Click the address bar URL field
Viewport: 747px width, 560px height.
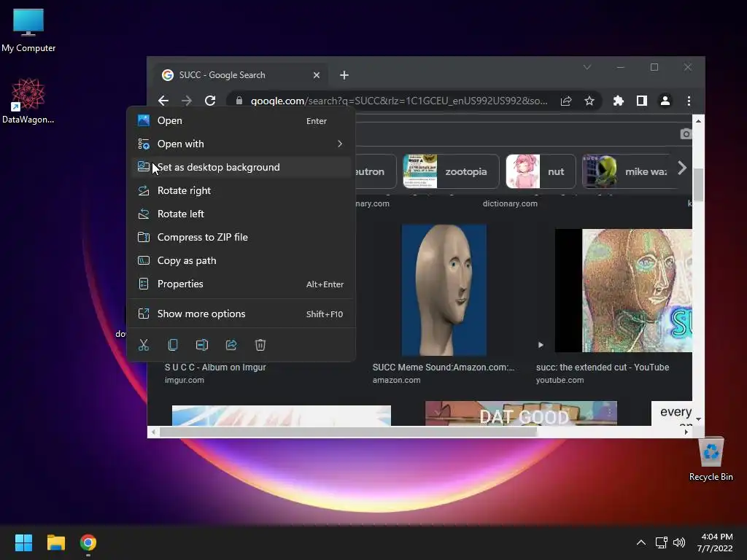[399, 101]
